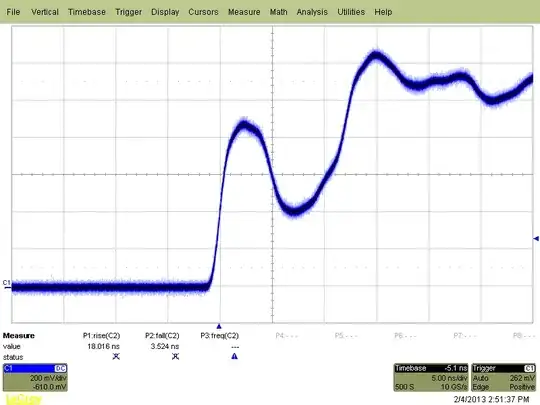Open the Timebase descriptor box
This screenshot has width=540, height=405.
[431, 377]
